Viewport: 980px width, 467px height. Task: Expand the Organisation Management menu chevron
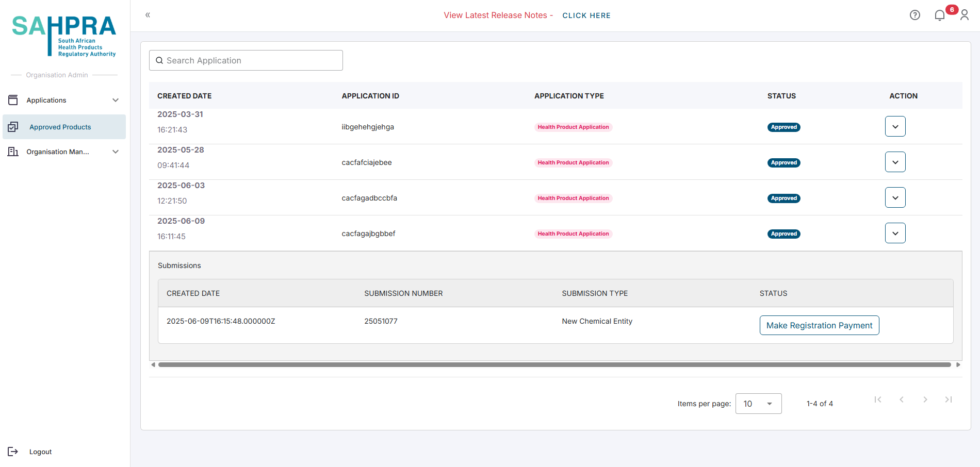coord(116,152)
